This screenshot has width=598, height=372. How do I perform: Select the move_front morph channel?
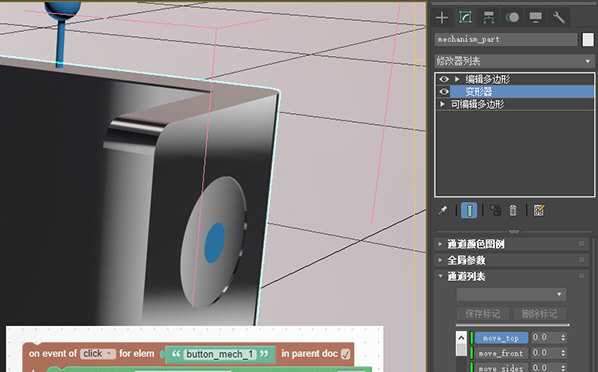tap(501, 353)
